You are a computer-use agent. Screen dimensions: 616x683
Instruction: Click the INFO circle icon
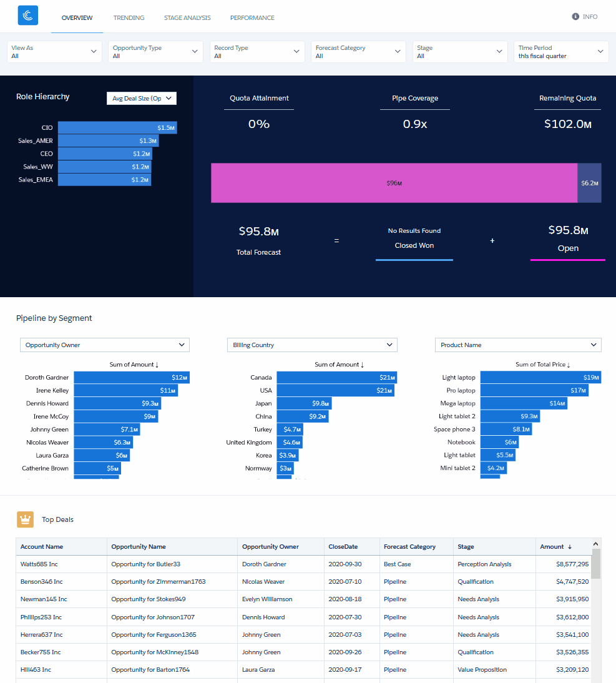click(575, 17)
